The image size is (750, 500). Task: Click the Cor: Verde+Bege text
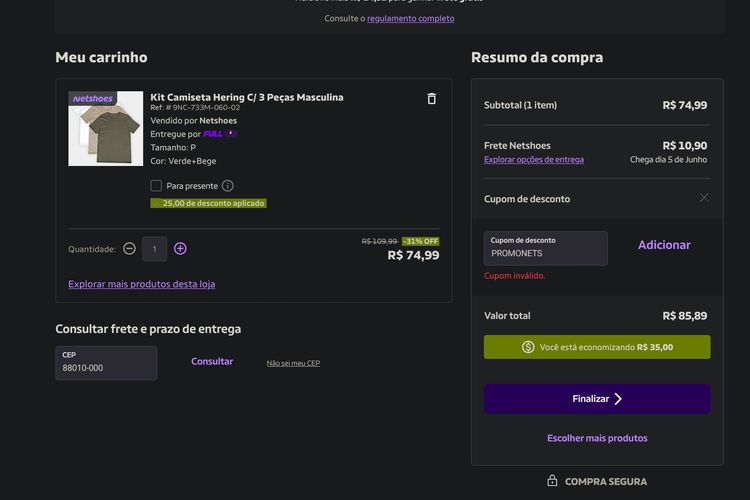pos(183,161)
